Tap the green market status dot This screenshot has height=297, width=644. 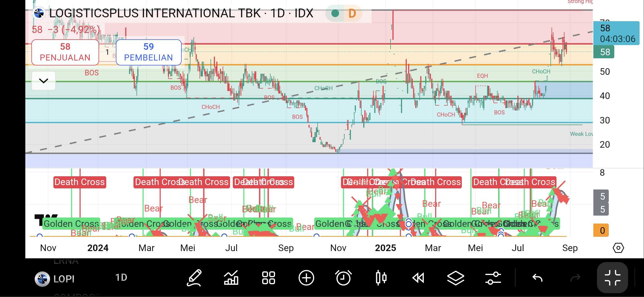click(335, 13)
